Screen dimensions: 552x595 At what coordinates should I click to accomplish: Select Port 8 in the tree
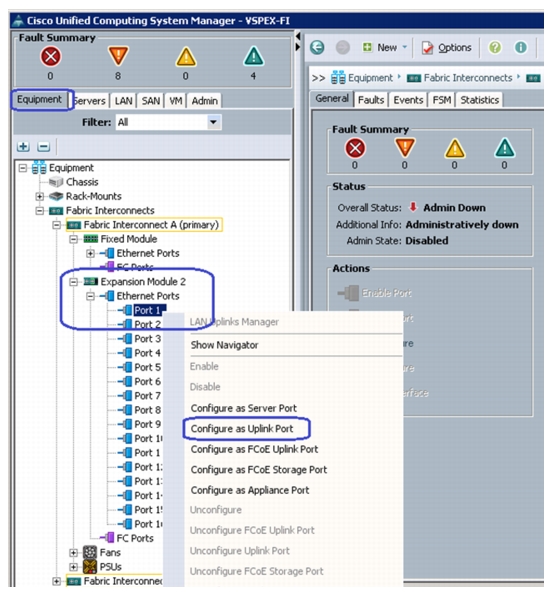pyautogui.click(x=147, y=410)
